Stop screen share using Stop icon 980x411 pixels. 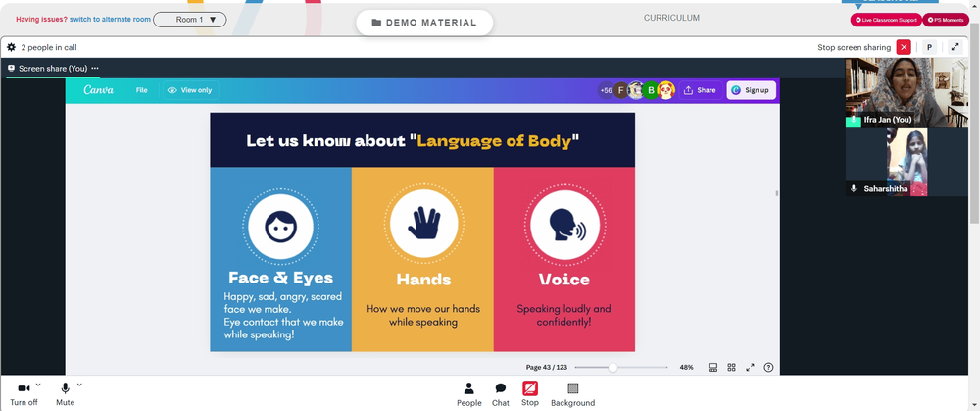coord(530,394)
